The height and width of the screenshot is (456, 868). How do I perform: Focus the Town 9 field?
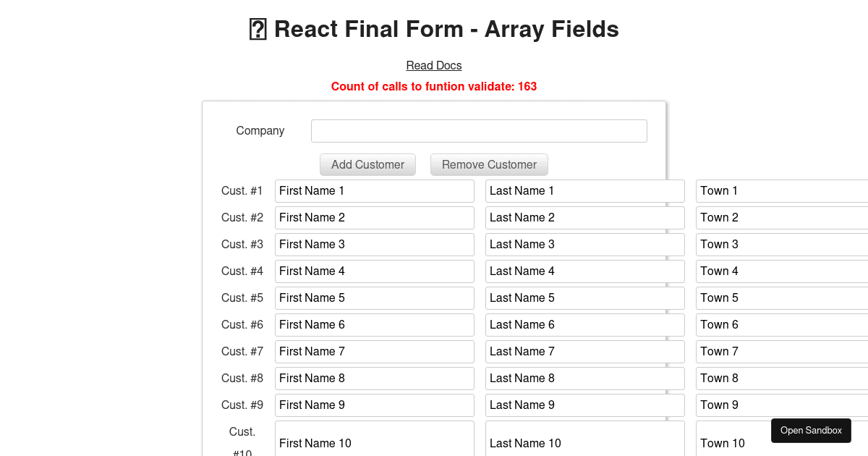(782, 405)
